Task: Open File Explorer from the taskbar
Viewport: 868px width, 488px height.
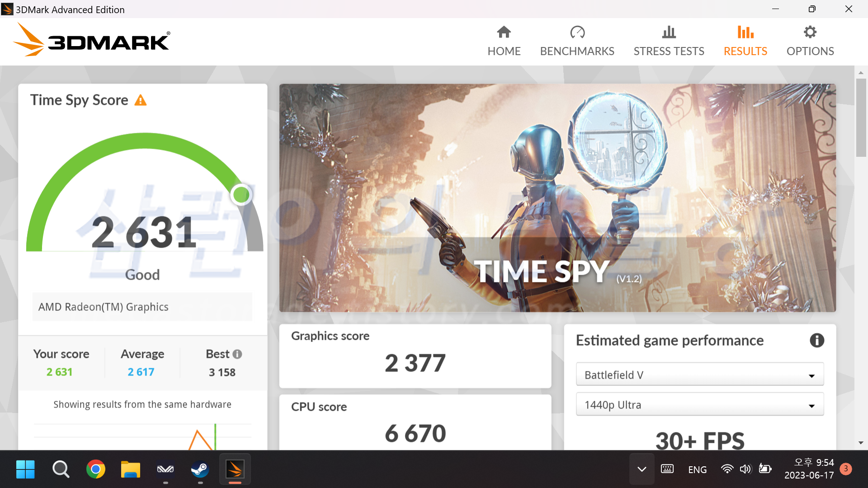Action: pyautogui.click(x=131, y=469)
